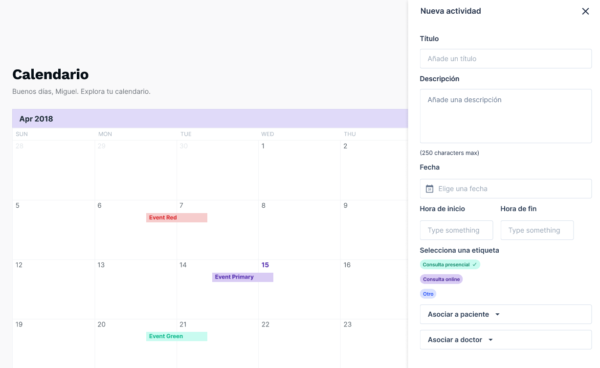Screen dimensions: 600x368
Task: Expand Asociar a paciente dropdown
Action: tap(505, 314)
